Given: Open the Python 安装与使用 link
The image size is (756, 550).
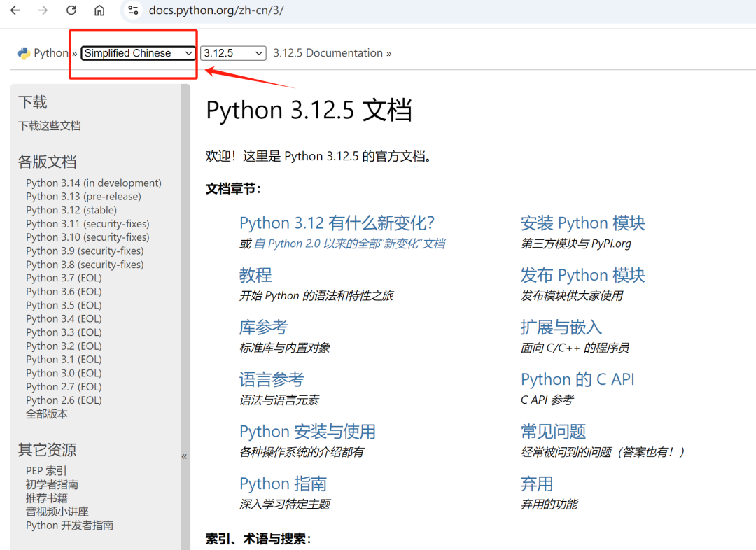Looking at the screenshot, I should pyautogui.click(x=307, y=432).
